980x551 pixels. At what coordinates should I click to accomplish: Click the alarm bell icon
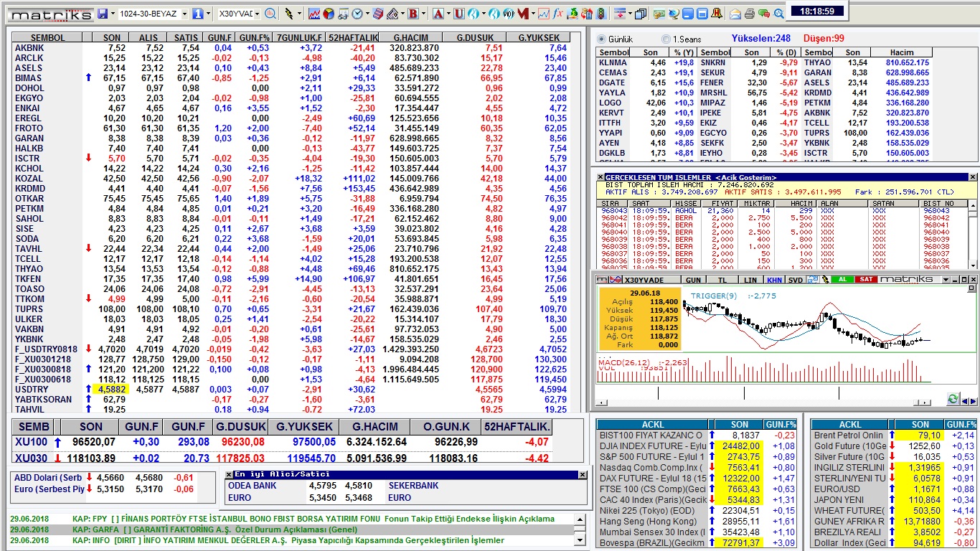coord(717,14)
